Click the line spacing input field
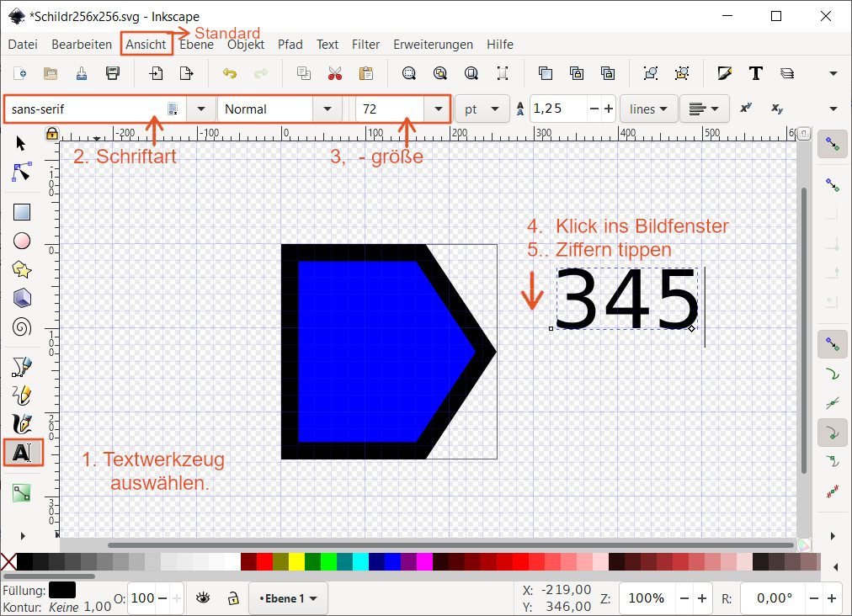 point(559,109)
